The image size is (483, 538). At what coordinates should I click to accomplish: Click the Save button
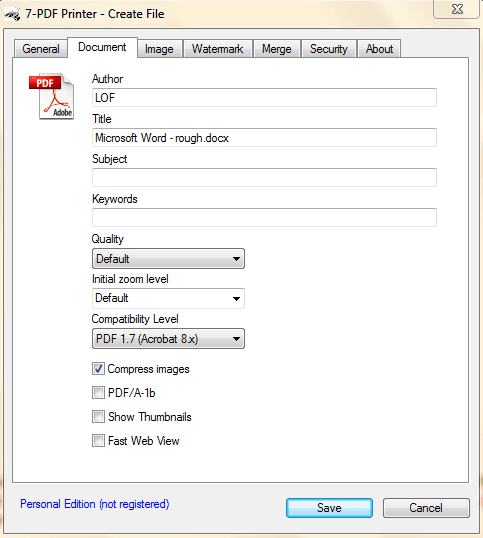pyautogui.click(x=329, y=508)
